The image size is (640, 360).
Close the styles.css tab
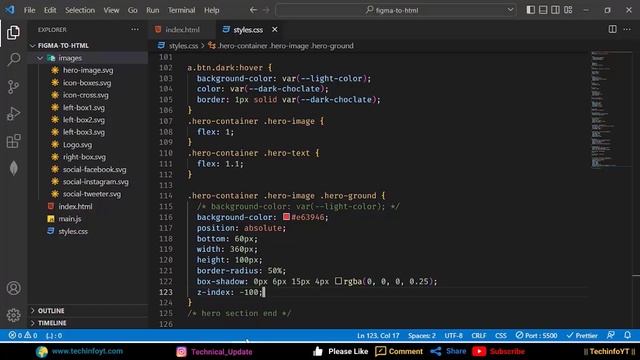click(275, 29)
